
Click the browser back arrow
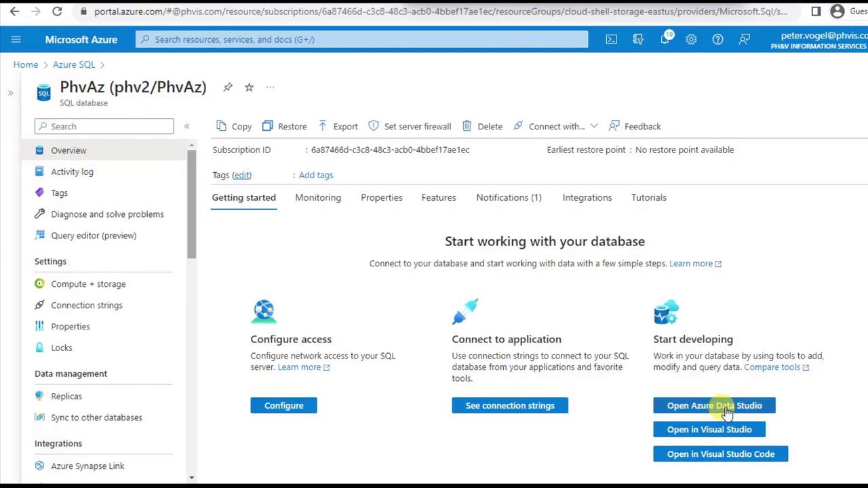pyautogui.click(x=14, y=12)
